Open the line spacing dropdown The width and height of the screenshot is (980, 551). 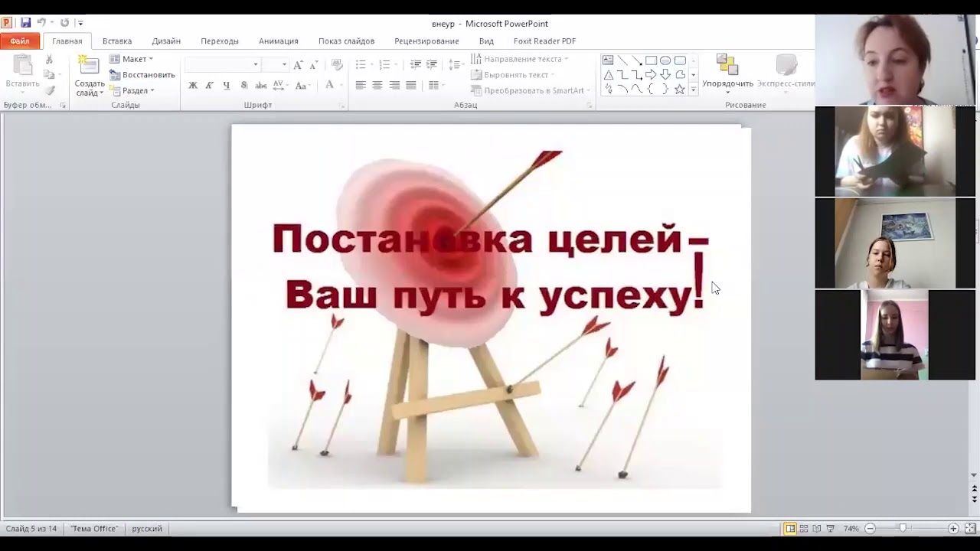pos(456,65)
